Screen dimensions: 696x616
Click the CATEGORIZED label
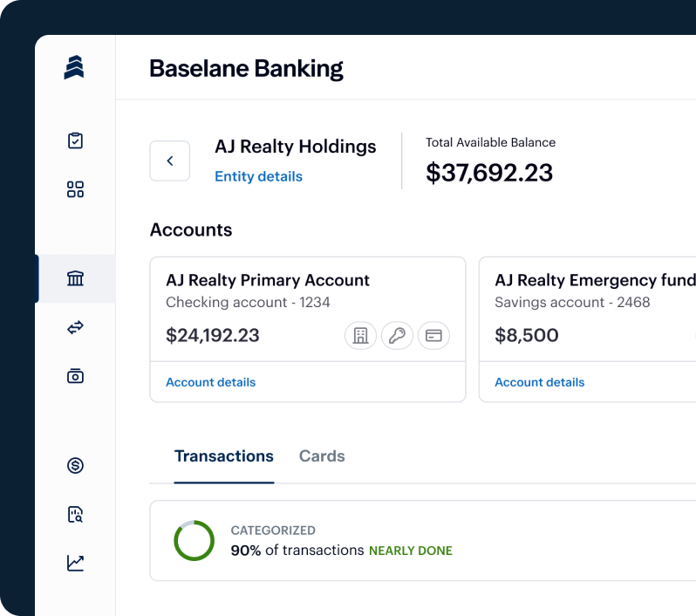[x=273, y=530]
